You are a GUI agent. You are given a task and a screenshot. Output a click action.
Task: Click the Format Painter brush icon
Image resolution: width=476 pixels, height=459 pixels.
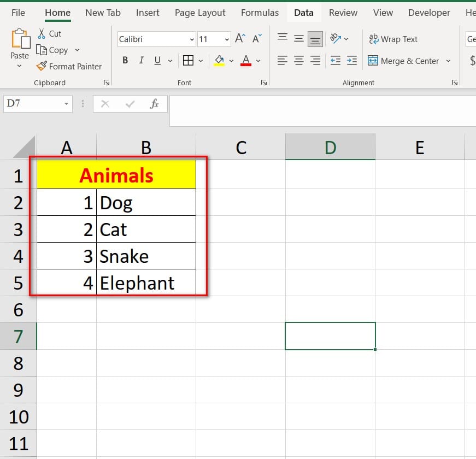42,66
